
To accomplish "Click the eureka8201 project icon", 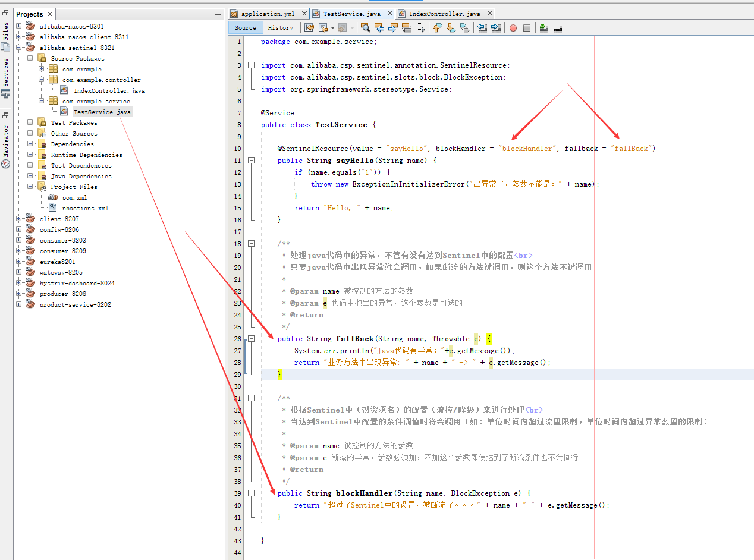I will (30, 262).
